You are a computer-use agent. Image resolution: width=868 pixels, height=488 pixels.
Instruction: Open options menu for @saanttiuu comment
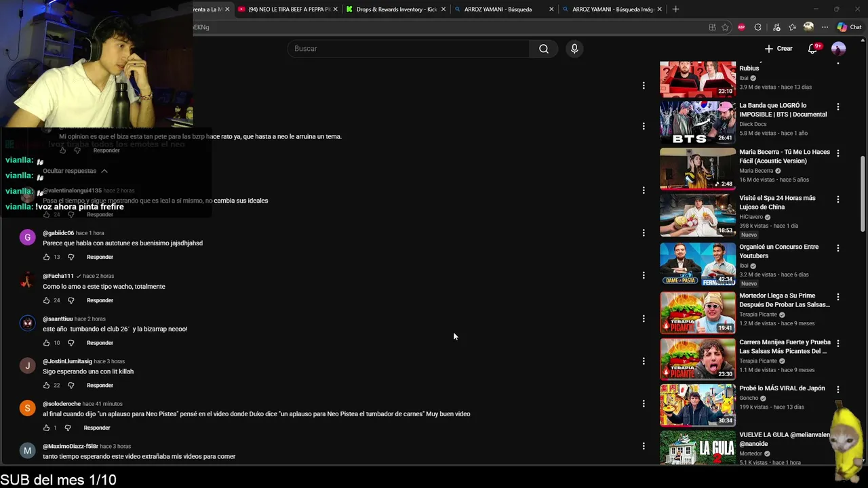pos(644,319)
